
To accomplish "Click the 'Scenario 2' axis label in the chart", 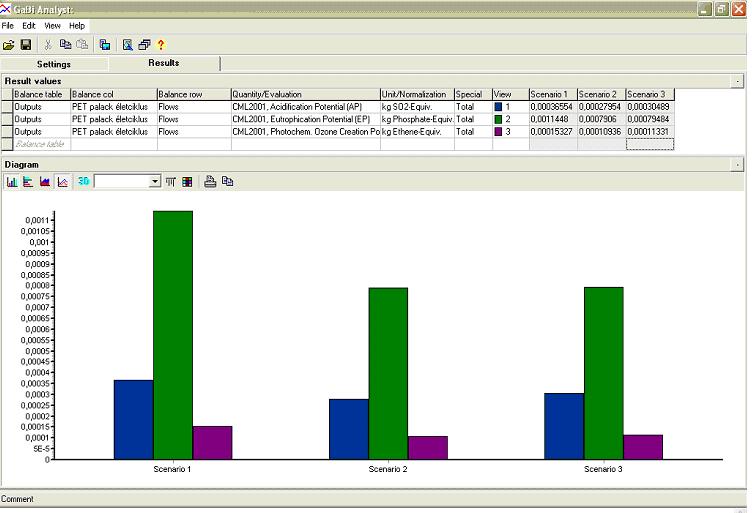I will [x=388, y=469].
